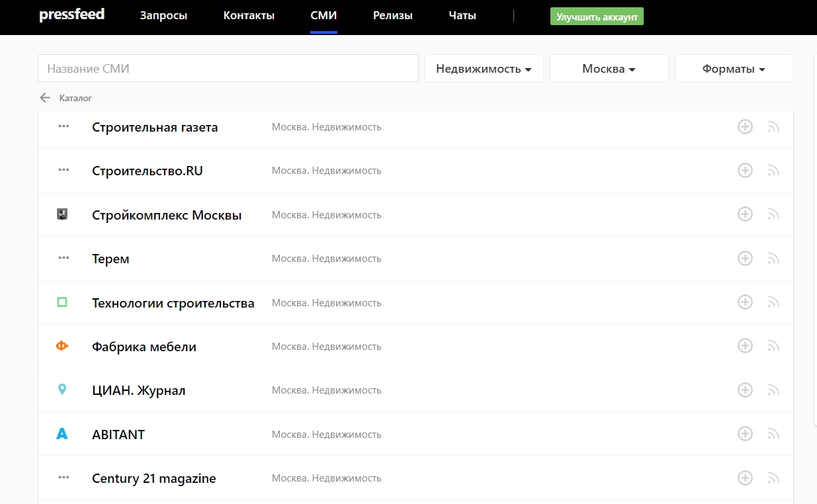The image size is (817, 504).
Task: Open the Москва region dropdown
Action: click(x=609, y=69)
